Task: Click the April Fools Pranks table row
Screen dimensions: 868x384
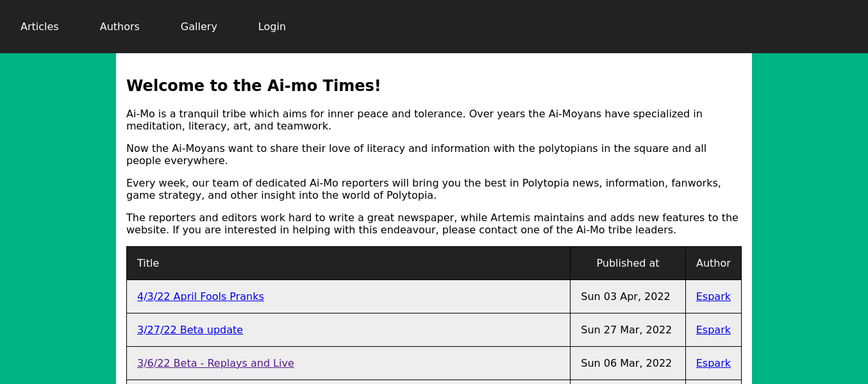Action: [385, 296]
